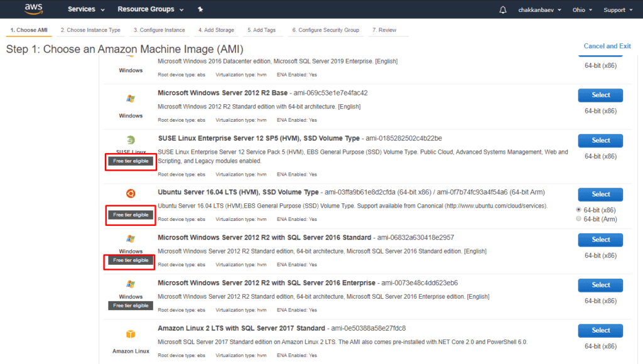Image resolution: width=643 pixels, height=364 pixels.
Task: Click AMI id ami-0185282502c4b22be
Action: pos(404,139)
